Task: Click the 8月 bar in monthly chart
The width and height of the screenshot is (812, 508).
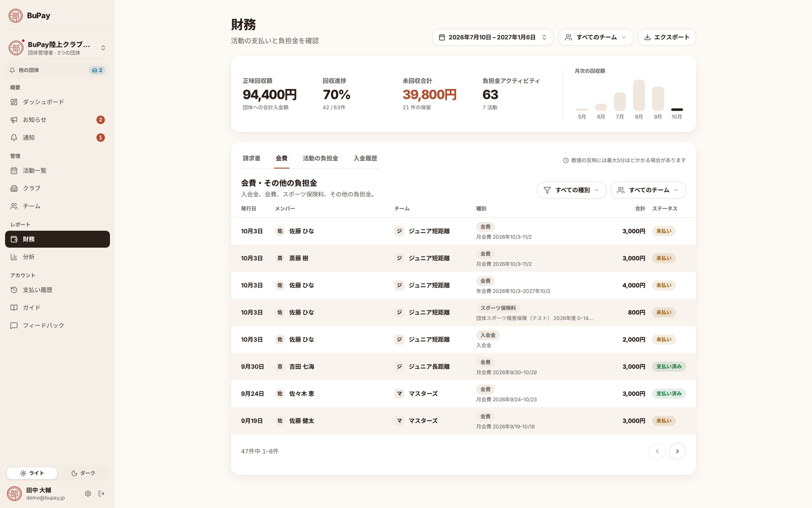Action: click(639, 95)
